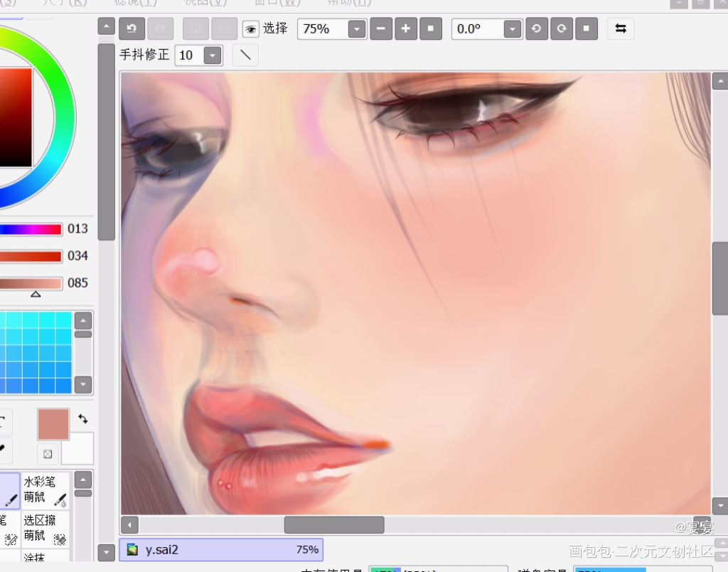The image size is (728, 572).
Task: Flip the canvas view horizontally
Action: 621,29
